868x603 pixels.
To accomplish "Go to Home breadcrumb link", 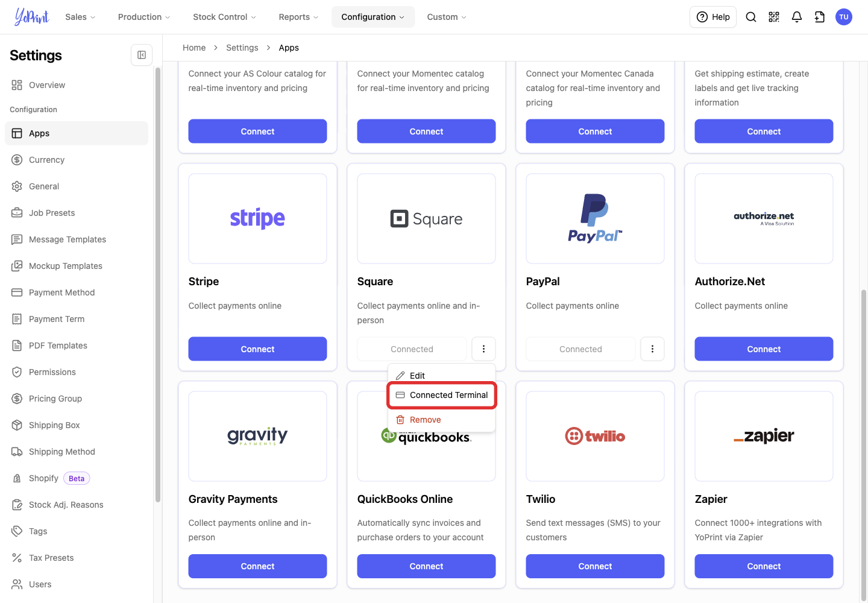I will [x=194, y=48].
